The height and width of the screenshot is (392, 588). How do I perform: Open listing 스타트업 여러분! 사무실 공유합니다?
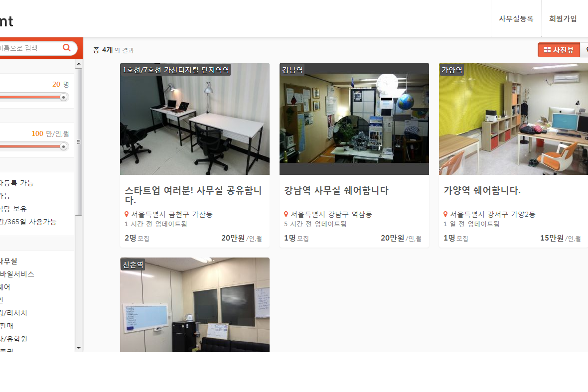pos(193,195)
